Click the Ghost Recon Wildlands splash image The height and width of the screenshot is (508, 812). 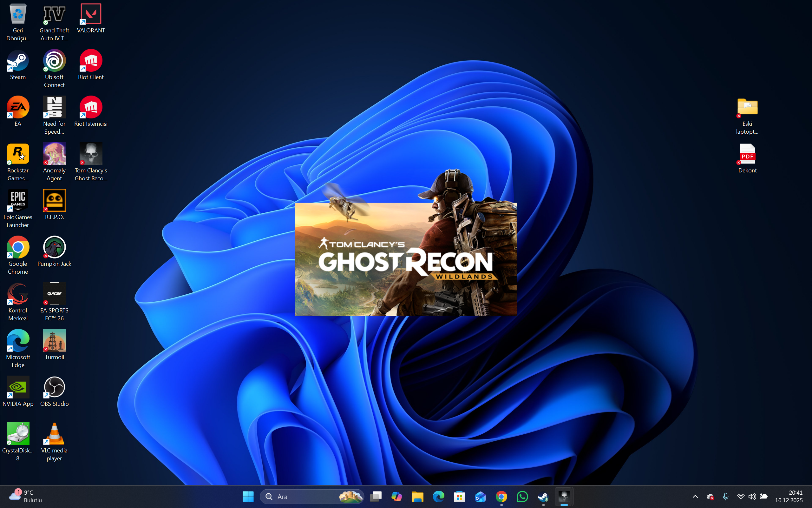[x=406, y=259]
